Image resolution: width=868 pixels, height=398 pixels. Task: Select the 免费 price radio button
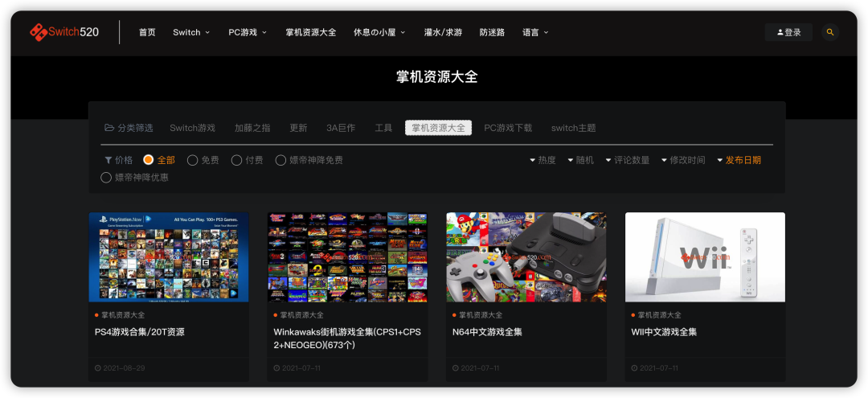click(193, 160)
